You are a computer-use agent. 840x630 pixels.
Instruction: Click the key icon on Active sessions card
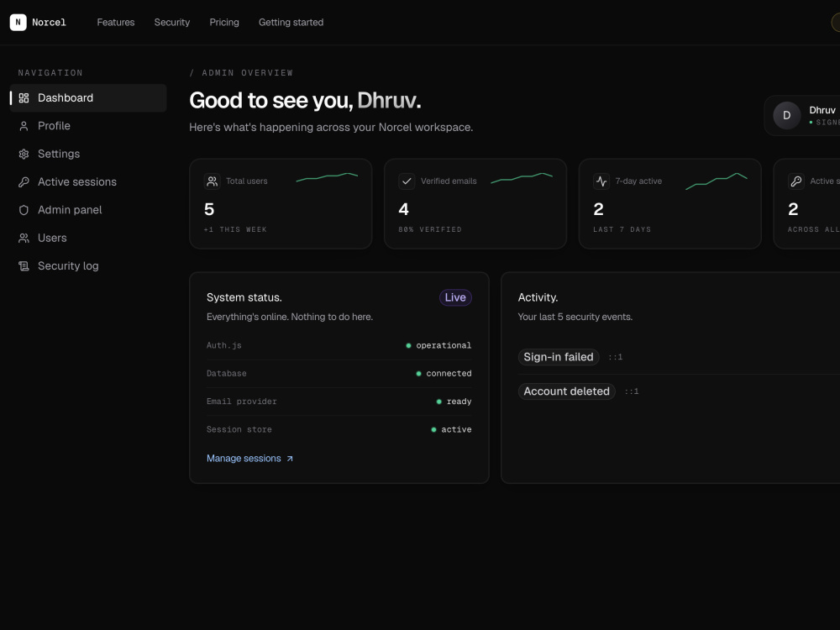796,181
